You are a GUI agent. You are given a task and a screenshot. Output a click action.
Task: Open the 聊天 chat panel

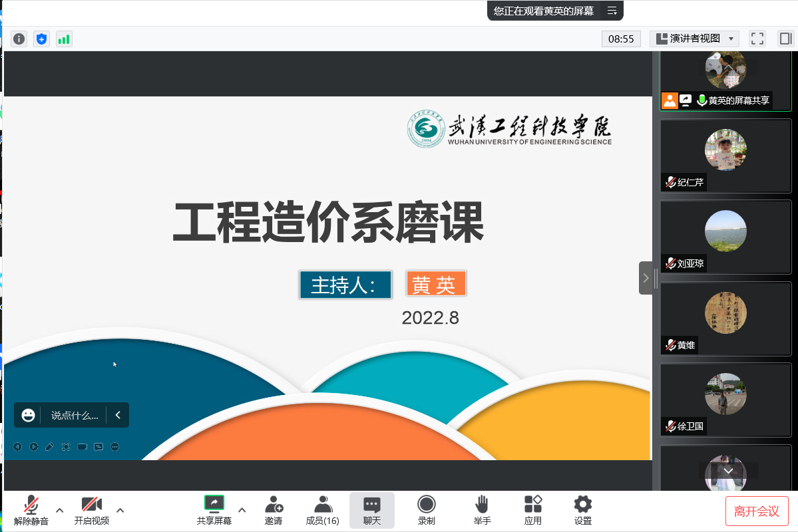click(371, 510)
